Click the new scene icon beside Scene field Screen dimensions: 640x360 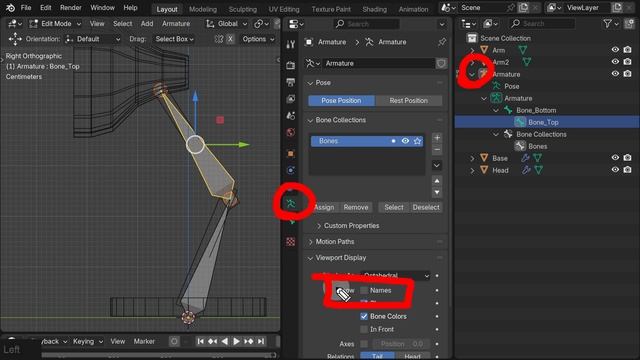point(524,8)
